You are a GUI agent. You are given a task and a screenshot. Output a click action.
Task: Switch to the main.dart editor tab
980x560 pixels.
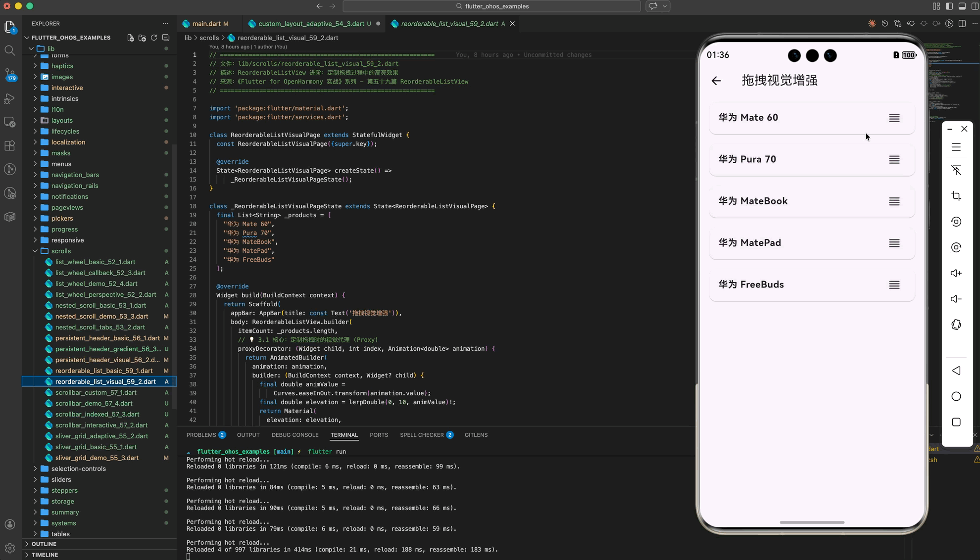pyautogui.click(x=206, y=24)
